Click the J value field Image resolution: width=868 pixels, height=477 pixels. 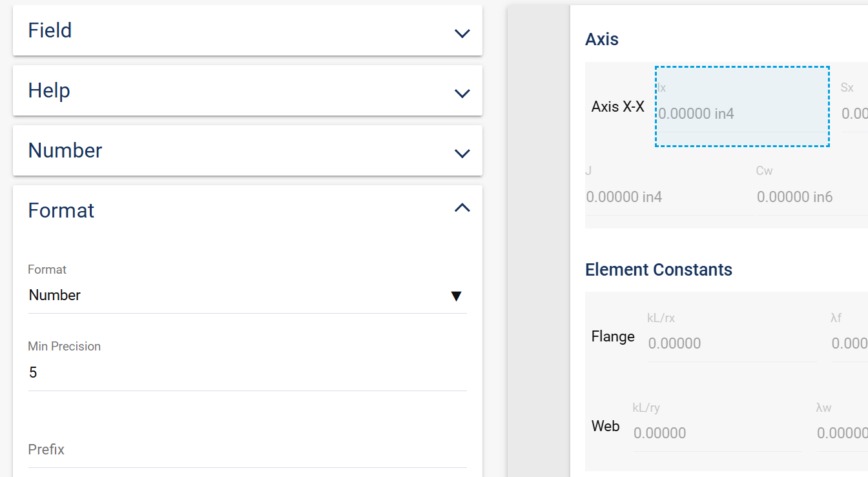click(x=665, y=197)
